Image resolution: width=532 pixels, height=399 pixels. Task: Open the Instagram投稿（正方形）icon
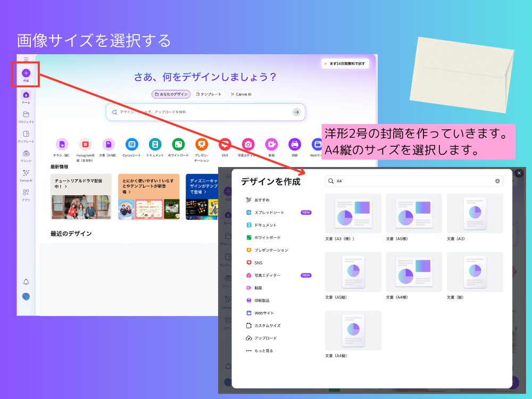click(85, 144)
